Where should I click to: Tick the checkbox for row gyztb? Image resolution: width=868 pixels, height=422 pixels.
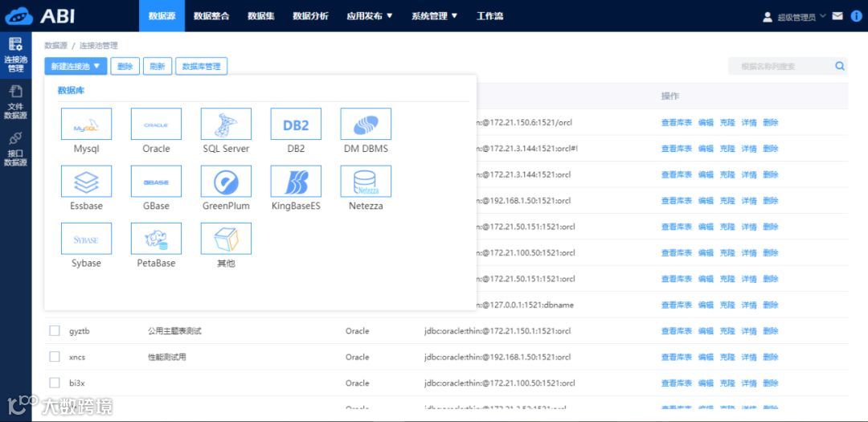55,330
